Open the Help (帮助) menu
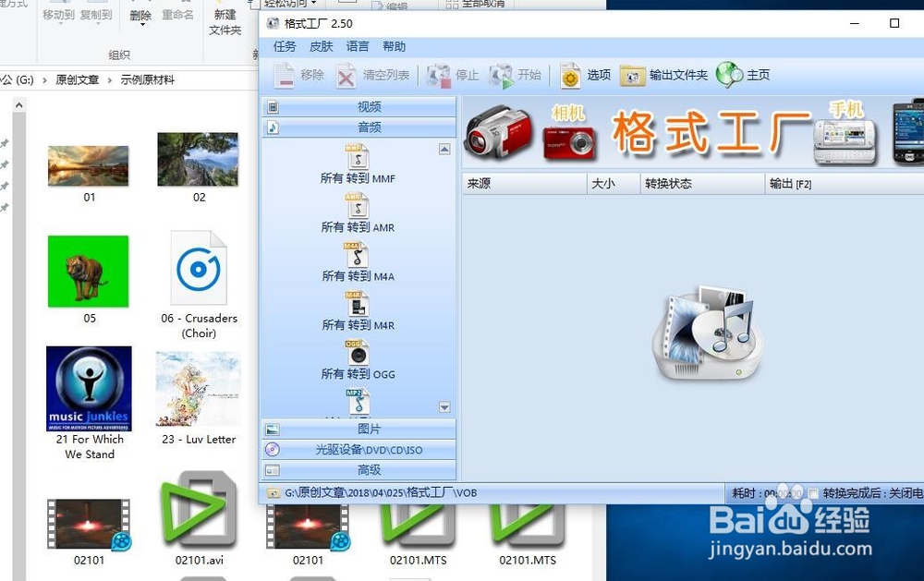This screenshot has width=924, height=581. point(395,46)
